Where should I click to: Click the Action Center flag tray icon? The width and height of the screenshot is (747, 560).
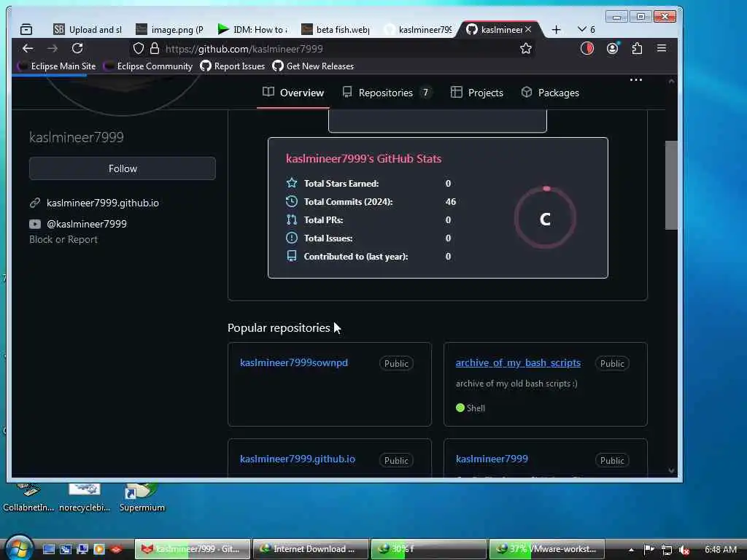[x=649, y=550]
